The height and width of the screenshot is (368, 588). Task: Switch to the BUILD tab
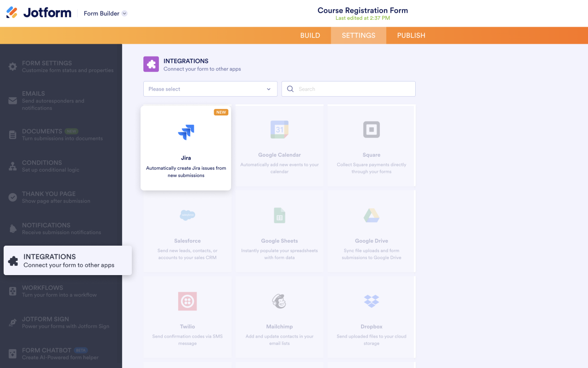[x=310, y=35]
